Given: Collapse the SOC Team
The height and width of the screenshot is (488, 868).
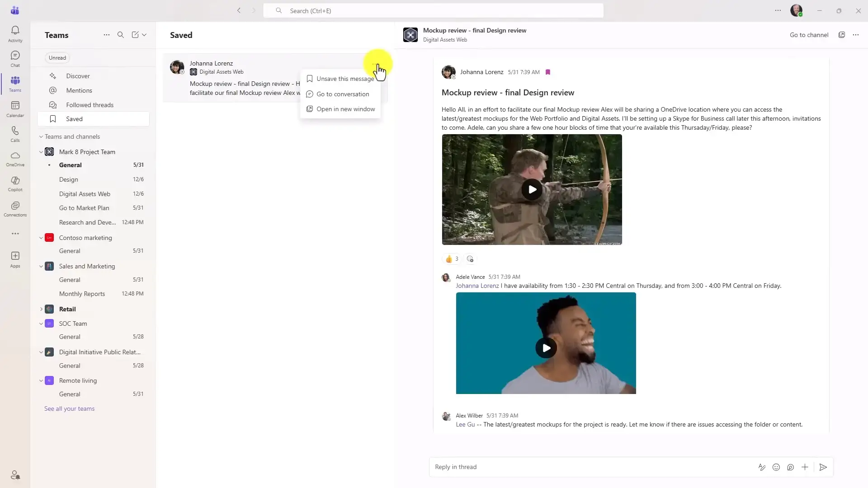Looking at the screenshot, I should 41,324.
